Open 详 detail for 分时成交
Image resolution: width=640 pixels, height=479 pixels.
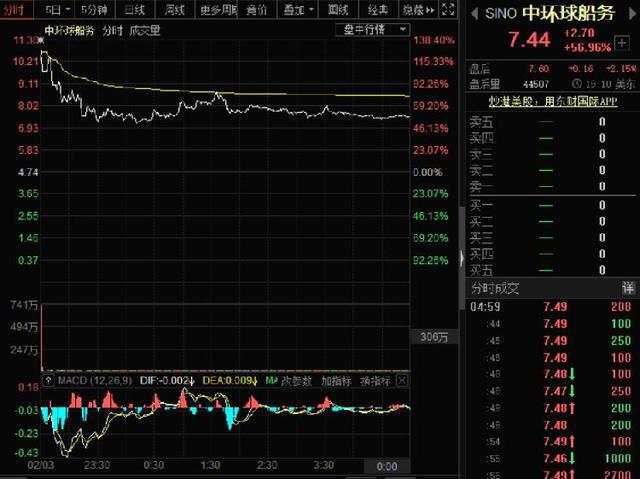(x=628, y=288)
